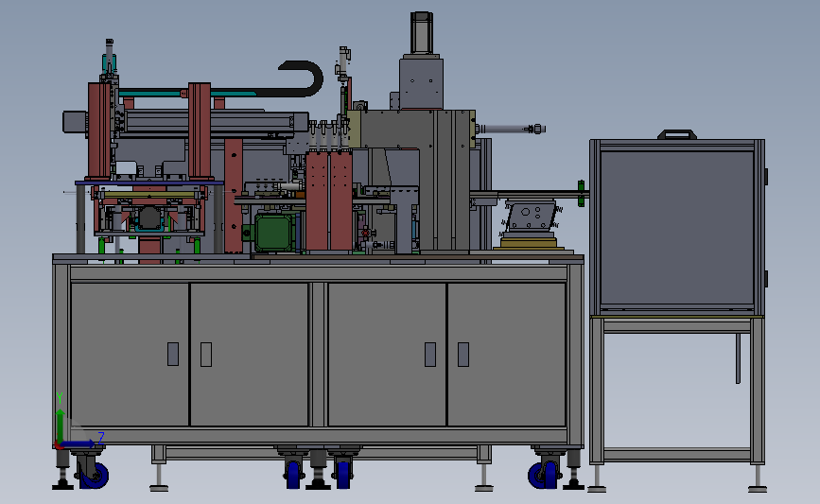Select the large front panel of the right cabinet
820x504 pixels.
pos(676,229)
